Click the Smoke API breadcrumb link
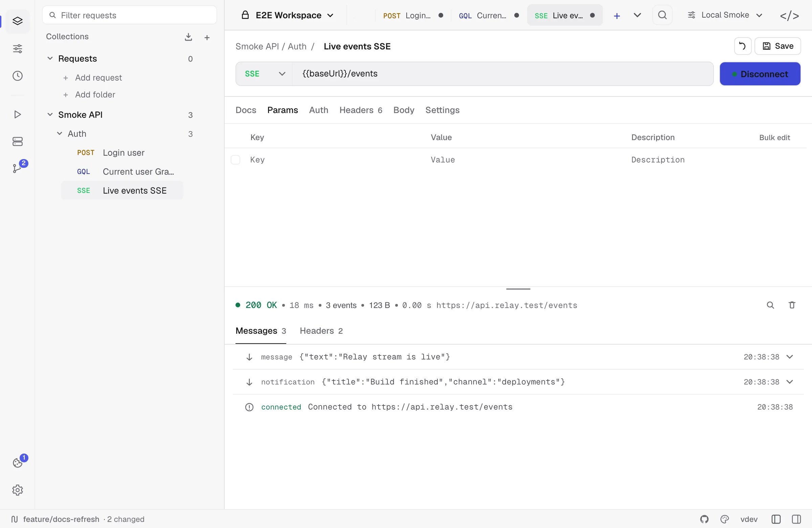The width and height of the screenshot is (812, 528). coord(257,46)
